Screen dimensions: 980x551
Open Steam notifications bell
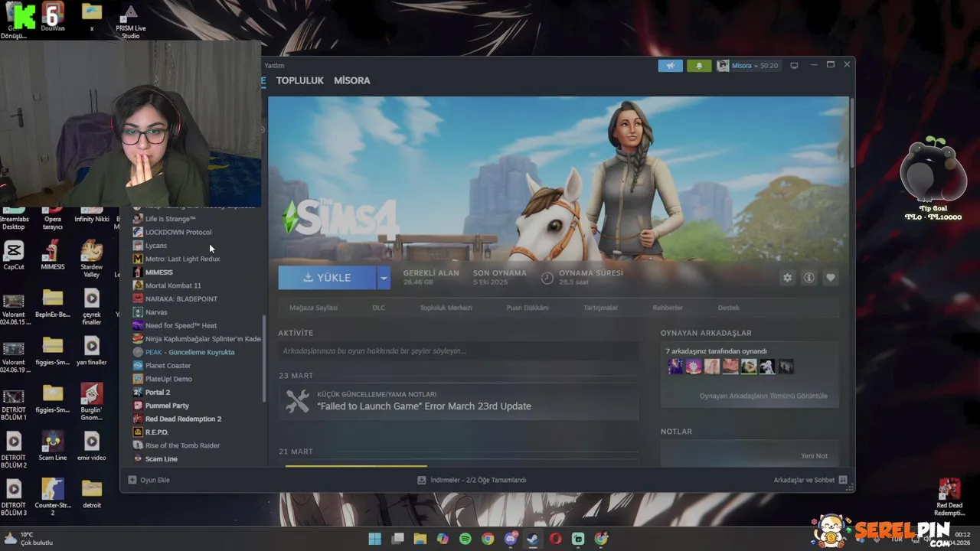coord(699,66)
